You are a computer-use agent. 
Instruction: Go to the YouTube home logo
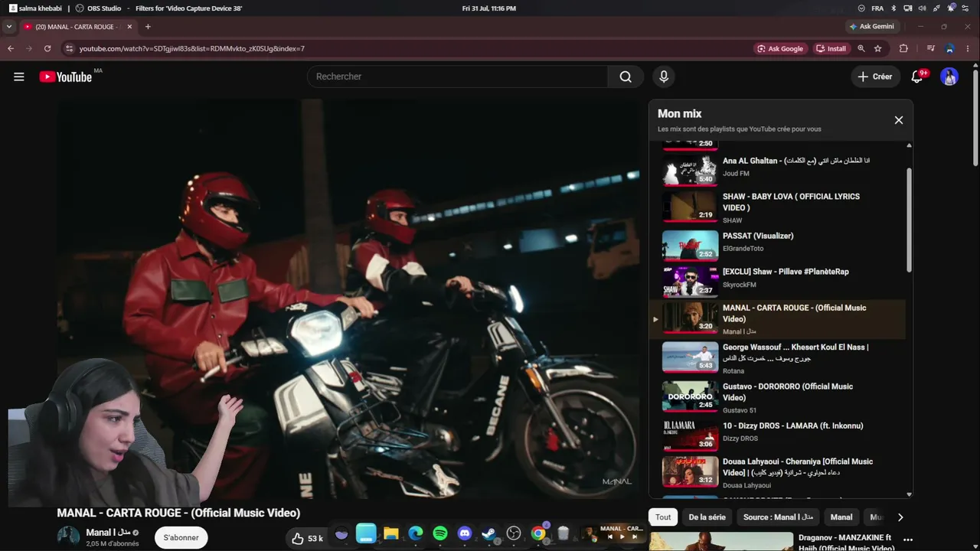66,77
